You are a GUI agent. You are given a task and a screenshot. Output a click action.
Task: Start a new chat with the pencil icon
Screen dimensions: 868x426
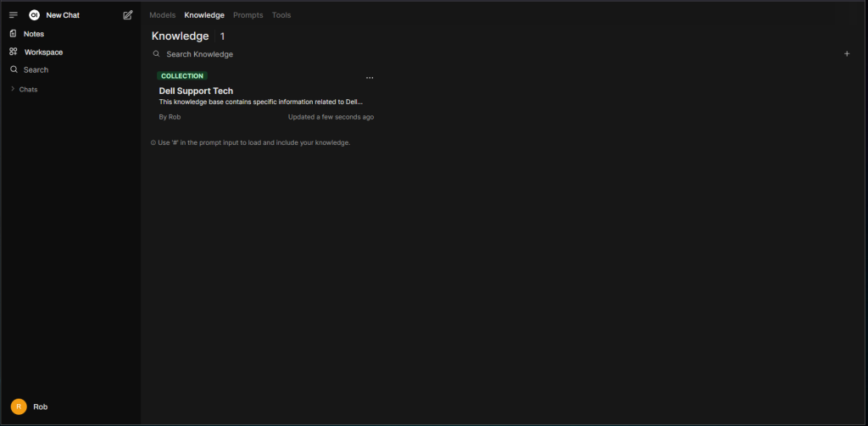pyautogui.click(x=128, y=15)
